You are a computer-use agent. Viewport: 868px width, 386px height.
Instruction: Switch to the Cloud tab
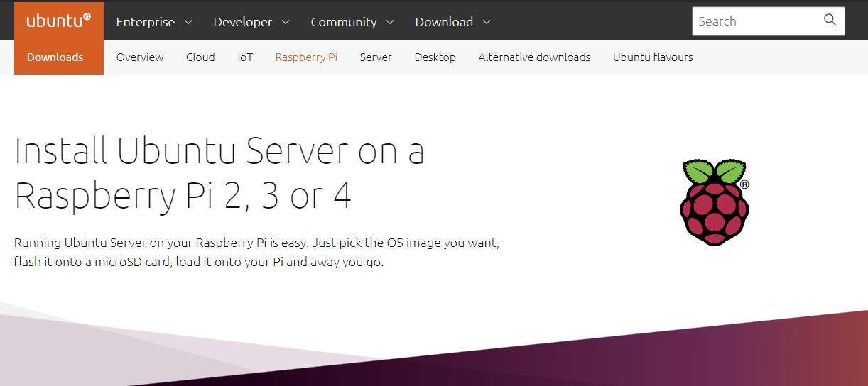(200, 57)
